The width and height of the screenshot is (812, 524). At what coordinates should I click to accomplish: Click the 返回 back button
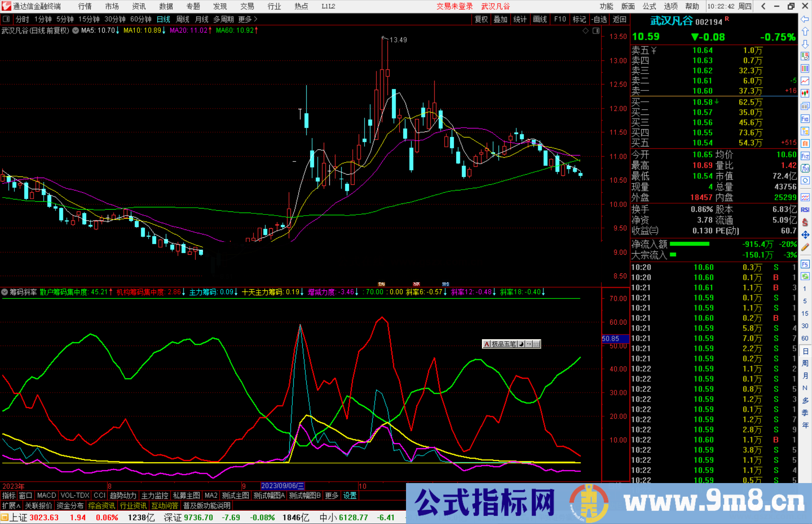(619, 19)
